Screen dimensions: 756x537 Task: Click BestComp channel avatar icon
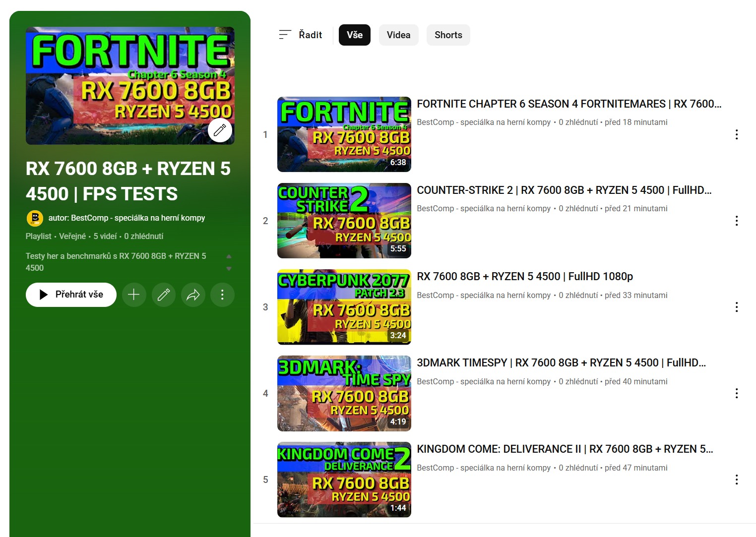[x=35, y=218]
